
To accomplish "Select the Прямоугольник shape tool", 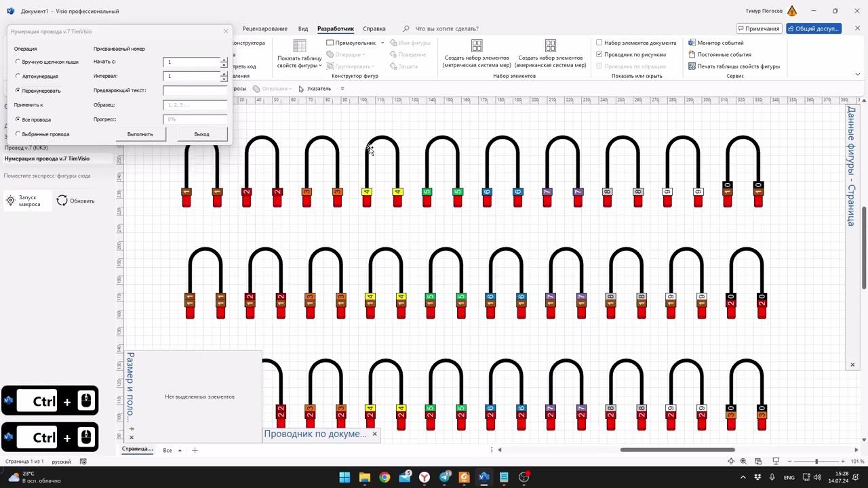I will tap(351, 43).
